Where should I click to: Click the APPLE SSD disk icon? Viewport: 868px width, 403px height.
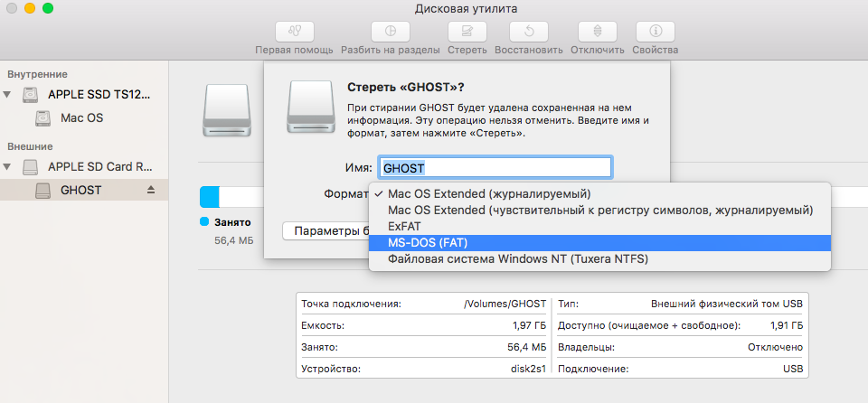click(31, 94)
